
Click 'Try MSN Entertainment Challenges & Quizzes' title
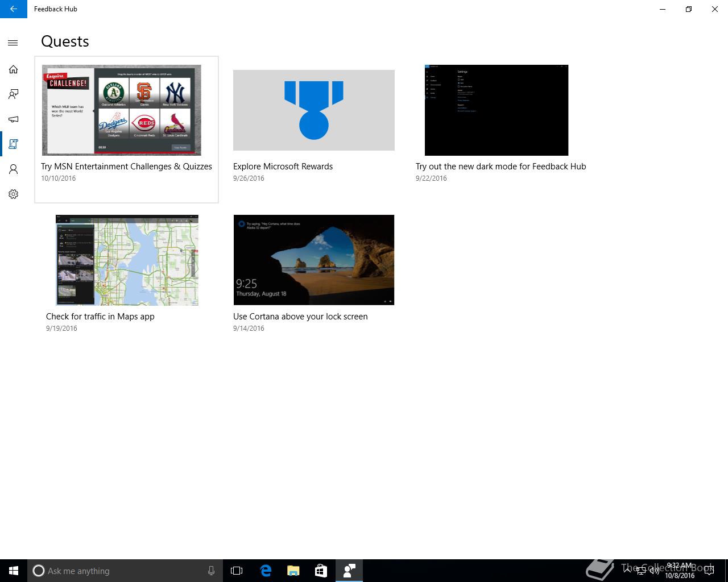[x=126, y=167]
